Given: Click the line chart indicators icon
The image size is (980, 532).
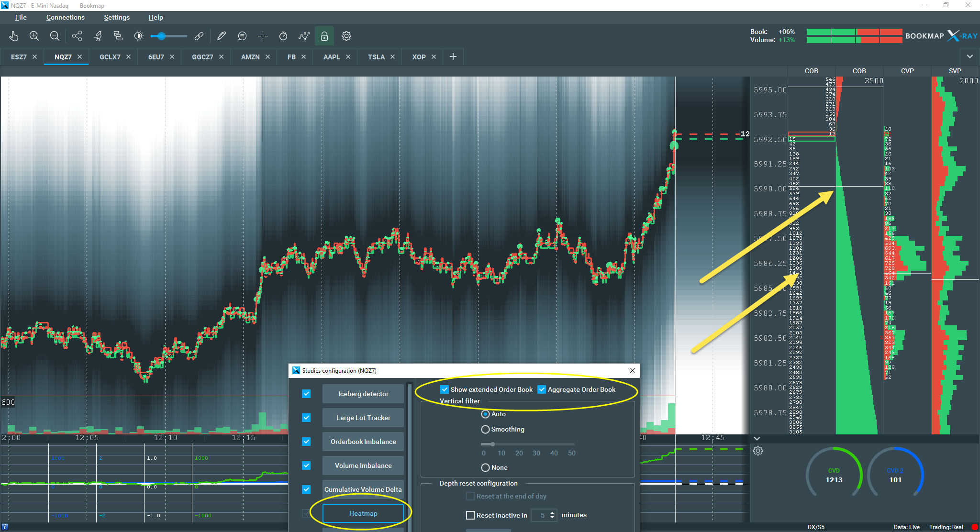Looking at the screenshot, I should [x=304, y=36].
